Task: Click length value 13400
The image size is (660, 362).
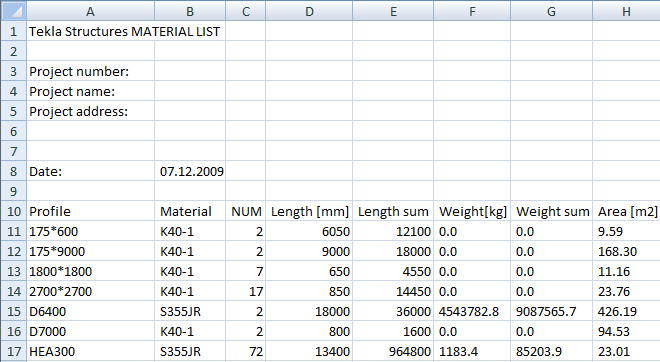Action: coord(309,351)
